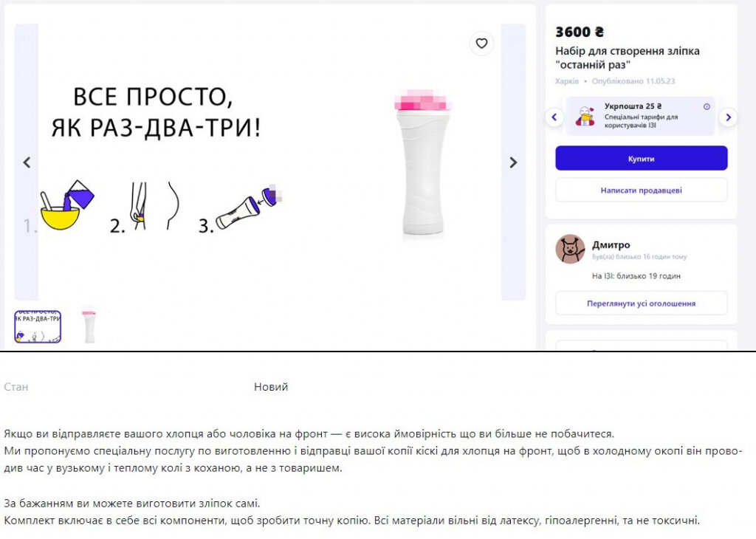The image size is (756, 539).
Task: Buy the item with Купити button
Action: tap(642, 158)
